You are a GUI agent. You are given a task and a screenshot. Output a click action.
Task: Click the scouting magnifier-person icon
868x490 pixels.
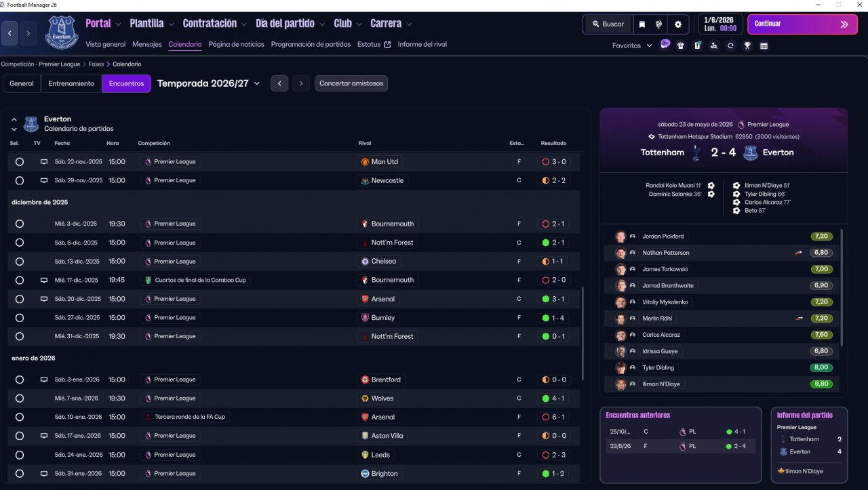713,46
